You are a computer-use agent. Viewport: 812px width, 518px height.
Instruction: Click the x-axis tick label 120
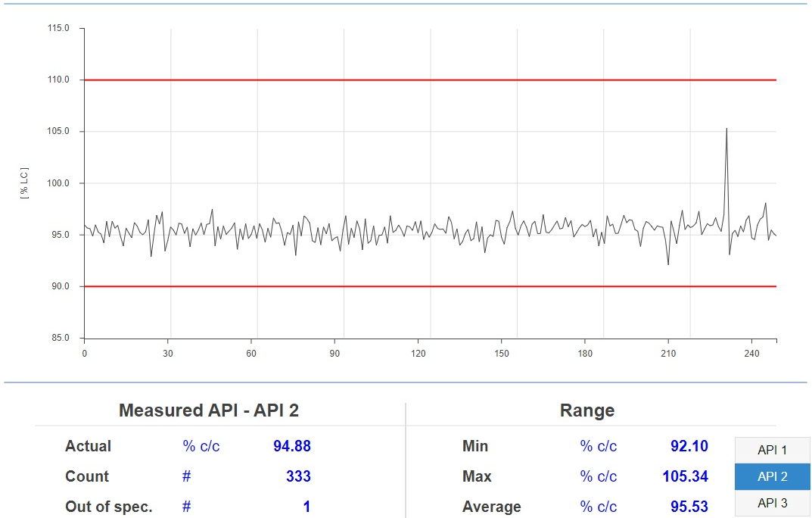pyautogui.click(x=418, y=353)
